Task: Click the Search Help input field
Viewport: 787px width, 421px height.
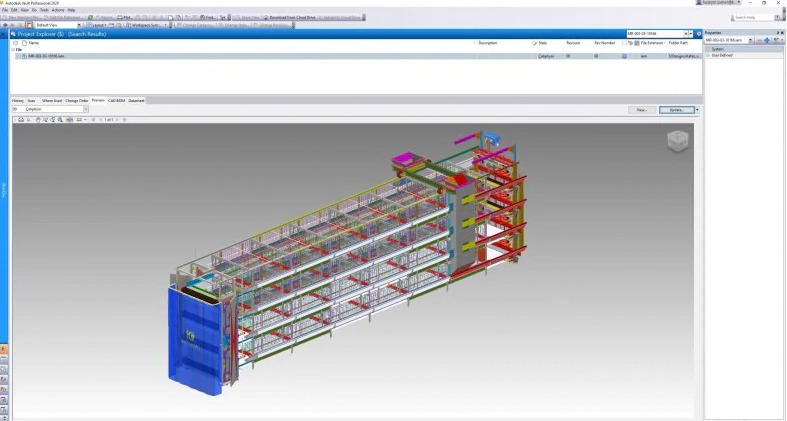Action: [752, 18]
